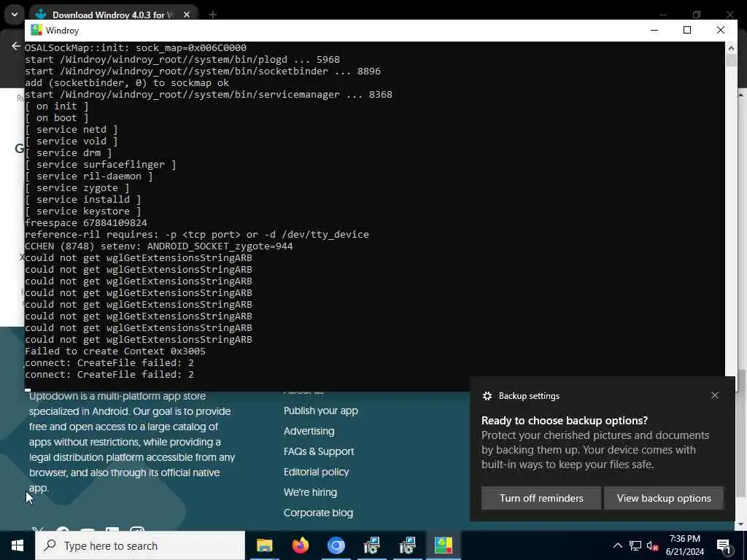Click browser page scrollbar down arrow
The image size is (747, 560).
pyautogui.click(x=741, y=525)
